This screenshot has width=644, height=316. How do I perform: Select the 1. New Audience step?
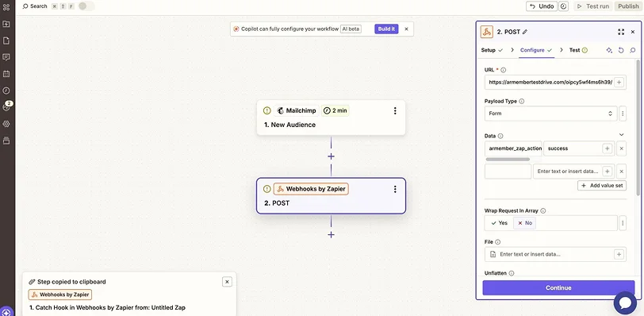(331, 118)
